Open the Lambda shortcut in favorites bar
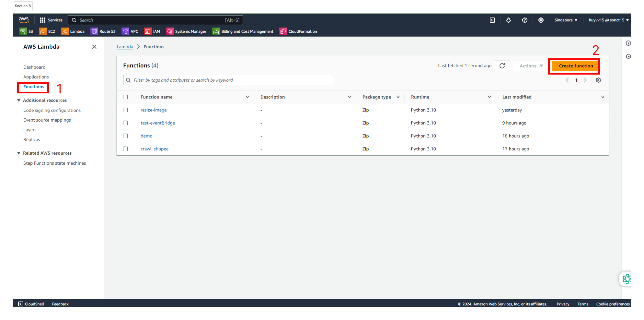Viewport: 644px width, 320px height. (73, 31)
